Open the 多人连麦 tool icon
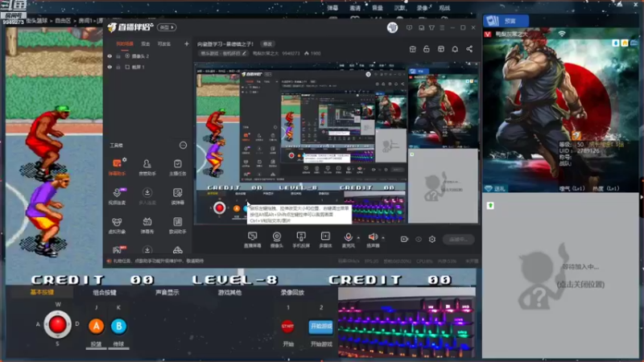 [x=147, y=195]
